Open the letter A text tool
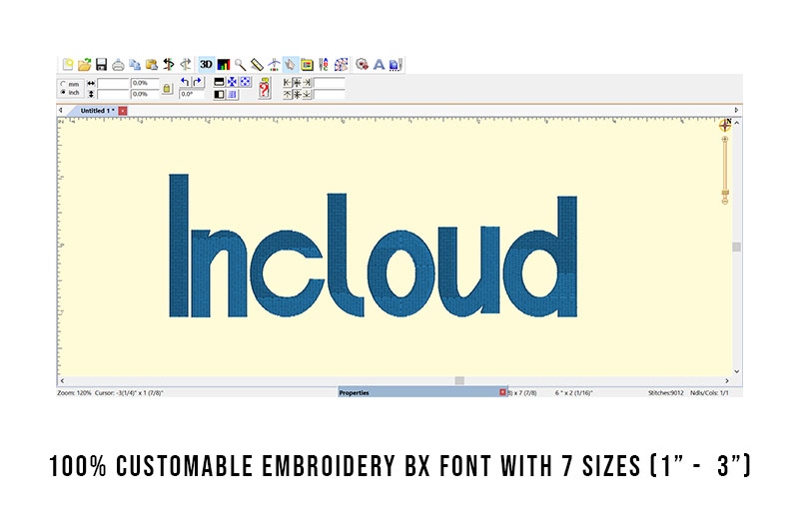Viewport: 799px width, 532px height. (x=379, y=65)
